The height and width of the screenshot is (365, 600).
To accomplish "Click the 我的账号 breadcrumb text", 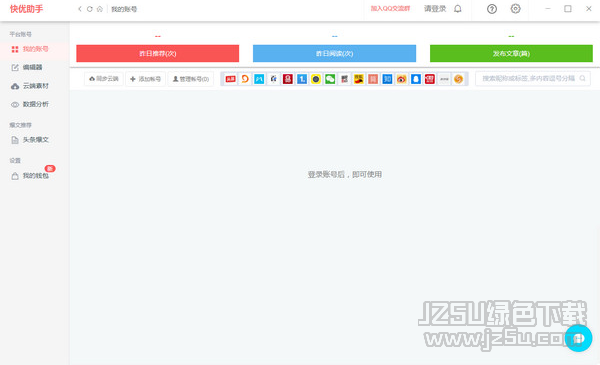I will point(124,9).
